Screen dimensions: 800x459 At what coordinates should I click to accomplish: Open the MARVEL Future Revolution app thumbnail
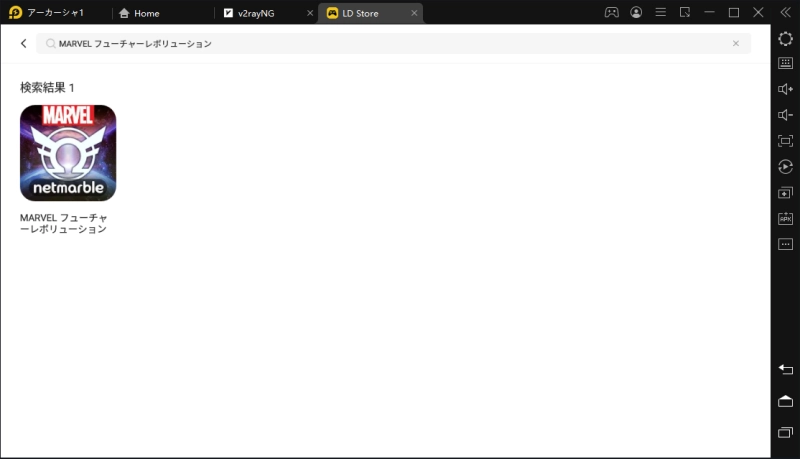68,153
